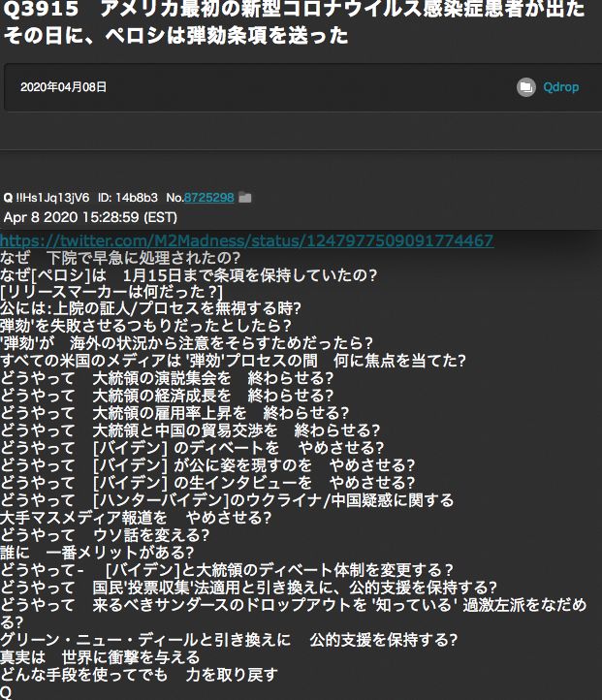Click the line [リリースマーカーは何だった?]
602x700 pixels.
coord(111,292)
